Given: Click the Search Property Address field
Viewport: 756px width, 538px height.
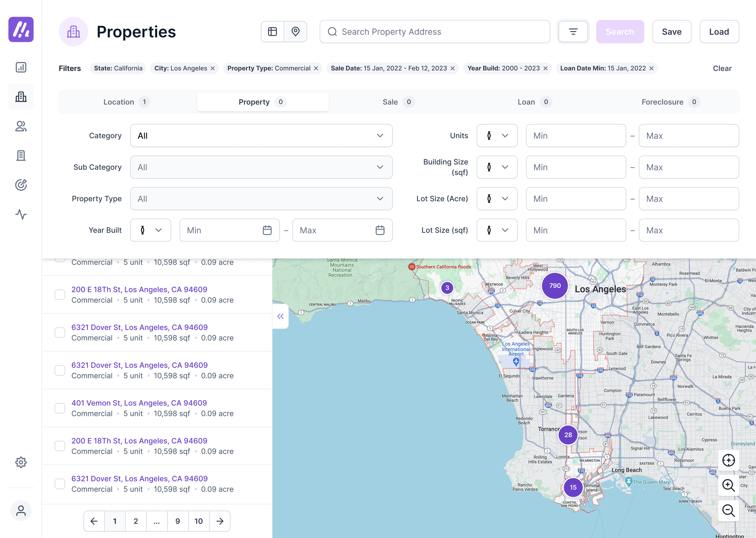Looking at the screenshot, I should coord(435,31).
